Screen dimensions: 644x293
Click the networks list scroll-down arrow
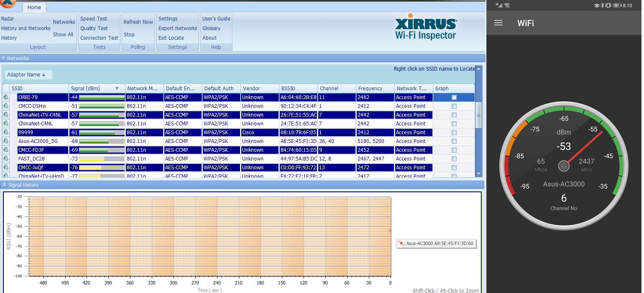(479, 173)
